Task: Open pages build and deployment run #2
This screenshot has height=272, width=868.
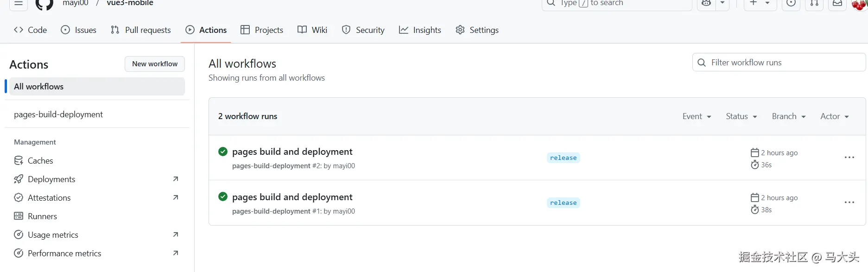Action: pyautogui.click(x=292, y=152)
